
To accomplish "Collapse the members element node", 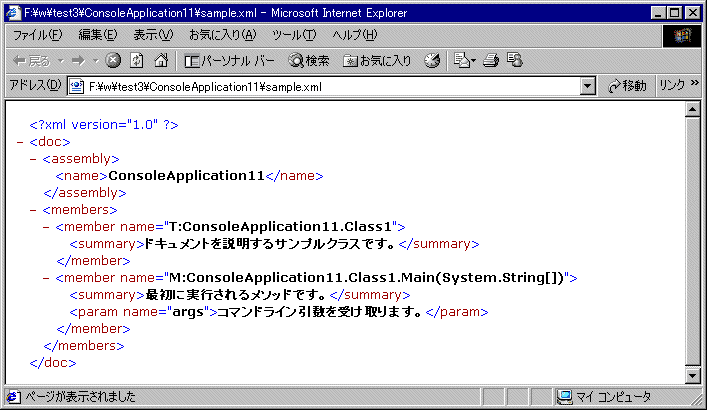I will [x=33, y=210].
